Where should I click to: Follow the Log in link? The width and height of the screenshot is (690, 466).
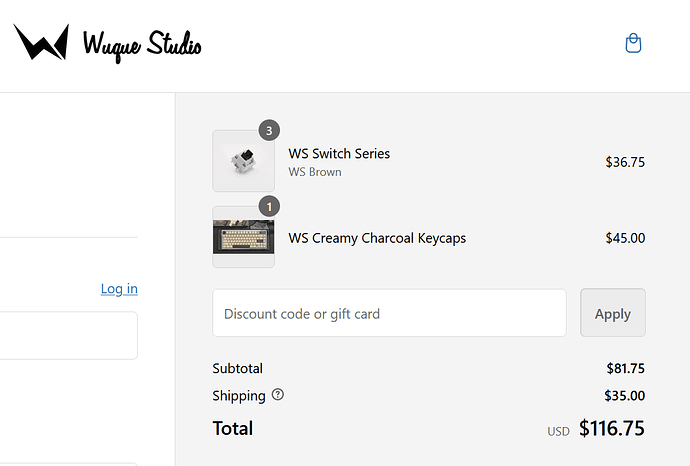(119, 289)
